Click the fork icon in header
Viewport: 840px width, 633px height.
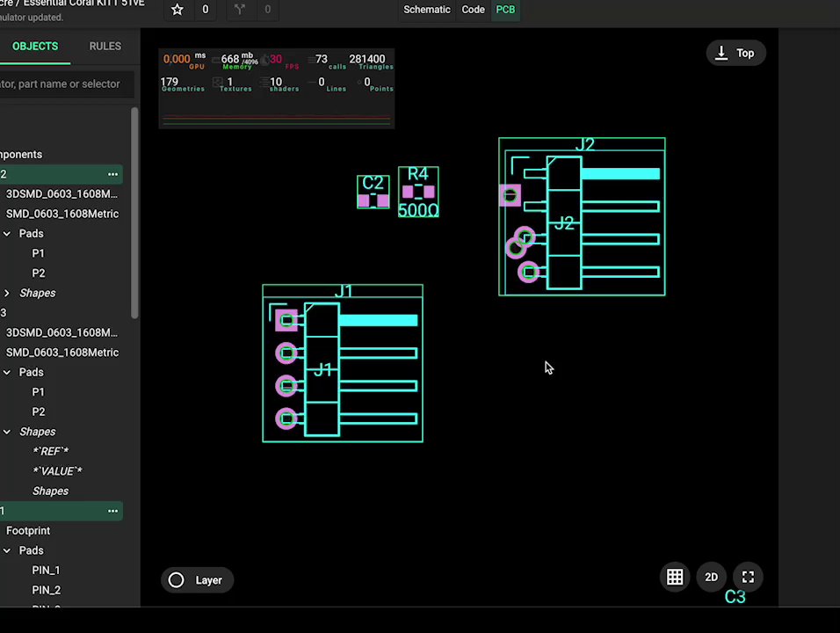tap(240, 10)
